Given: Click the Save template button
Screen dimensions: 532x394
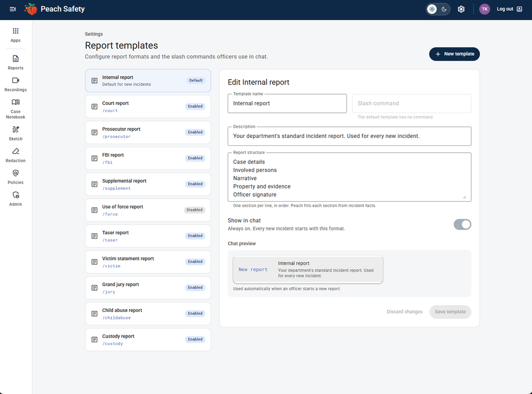Looking at the screenshot, I should [x=450, y=312].
